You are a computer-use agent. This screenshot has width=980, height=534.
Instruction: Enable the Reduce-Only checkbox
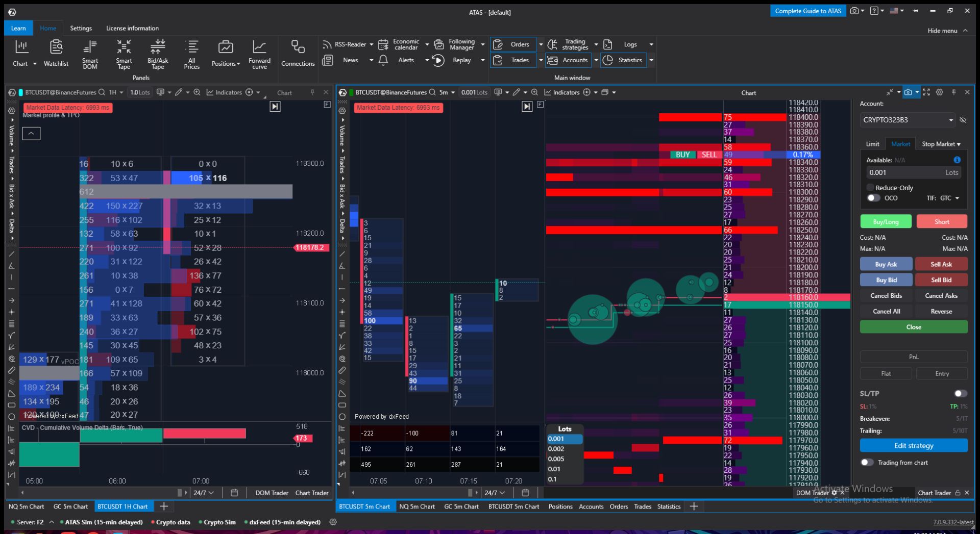(870, 187)
